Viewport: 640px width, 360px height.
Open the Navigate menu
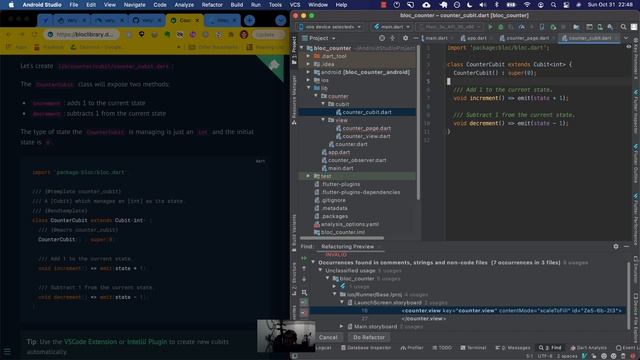134,5
